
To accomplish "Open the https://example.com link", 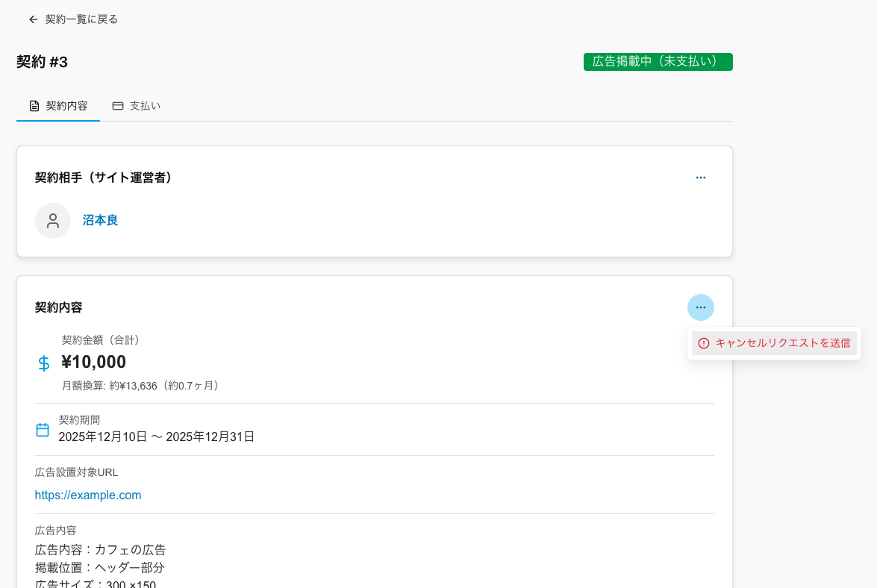I will 88,495.
